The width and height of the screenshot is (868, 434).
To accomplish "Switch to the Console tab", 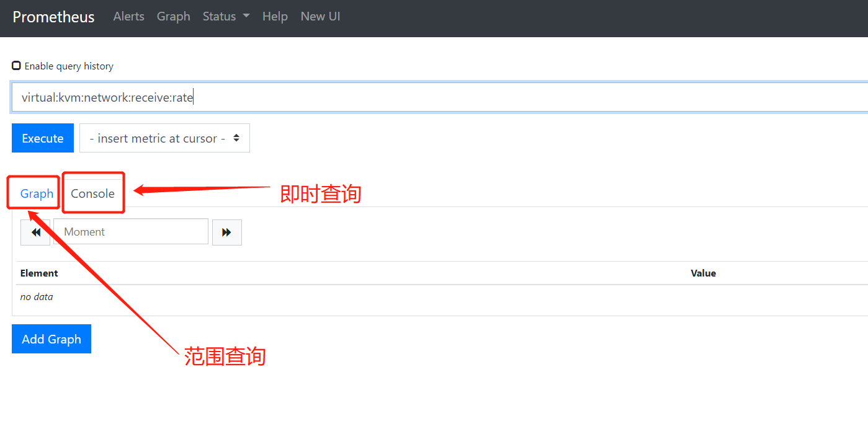I will 93,193.
